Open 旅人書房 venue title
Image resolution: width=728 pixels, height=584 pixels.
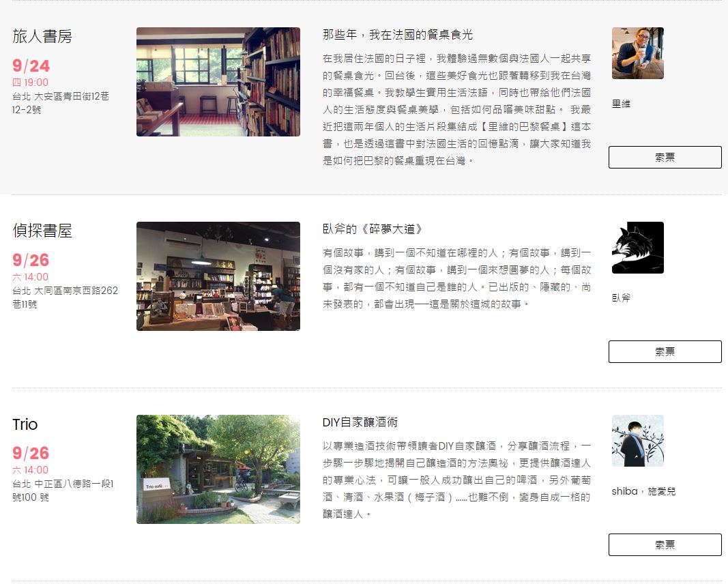click(42, 36)
